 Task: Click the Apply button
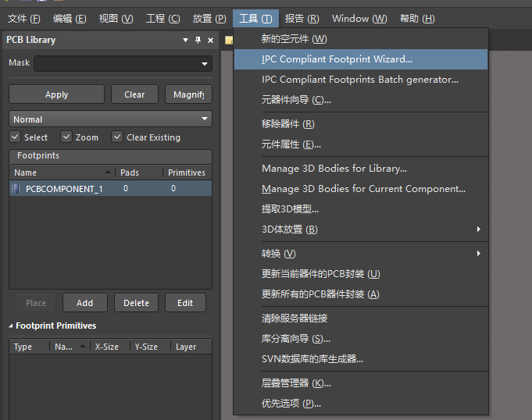tap(57, 94)
